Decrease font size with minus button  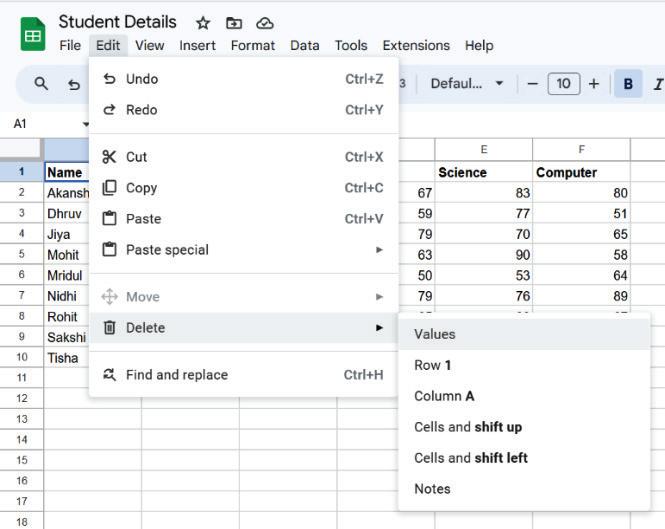pyautogui.click(x=532, y=84)
